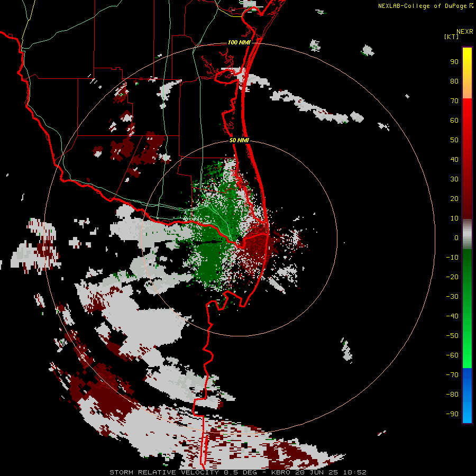Click the '-20' value on the velocity scale

click(452, 277)
